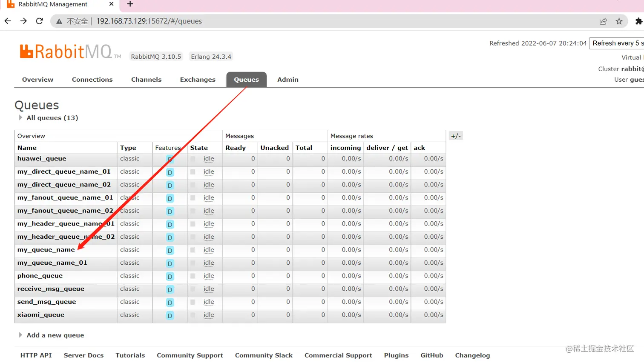Click the D feature badge for my_queue_name_01
The height and width of the screenshot is (363, 644).
point(170,263)
